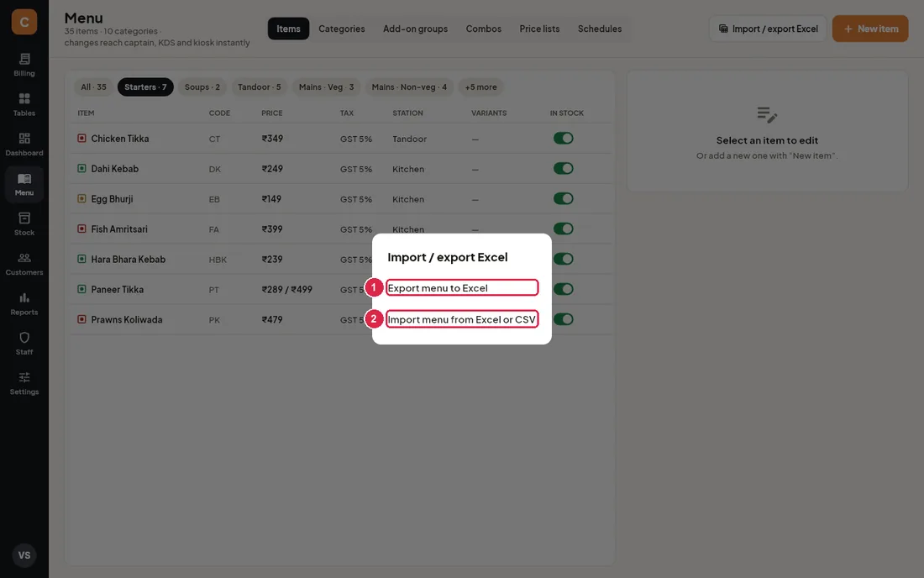924x578 pixels.
Task: Select the Hara Bhara Kebab item name
Action: 129,260
